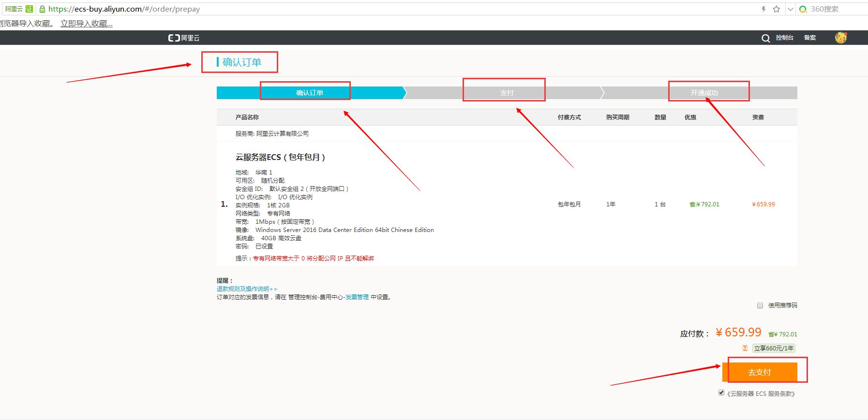868x420 pixels.
Task: Click the 数量 column header
Action: click(660, 117)
